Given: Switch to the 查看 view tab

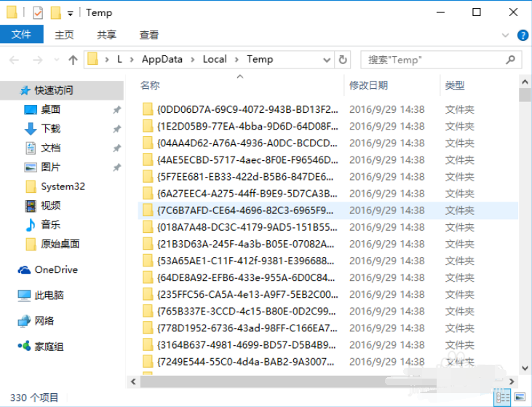Looking at the screenshot, I should click(149, 35).
